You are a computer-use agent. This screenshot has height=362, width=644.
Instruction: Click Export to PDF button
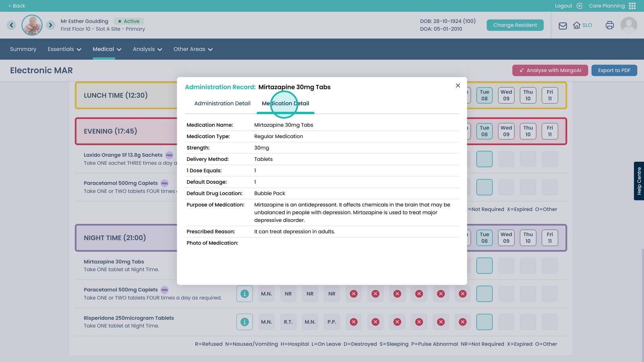614,70
